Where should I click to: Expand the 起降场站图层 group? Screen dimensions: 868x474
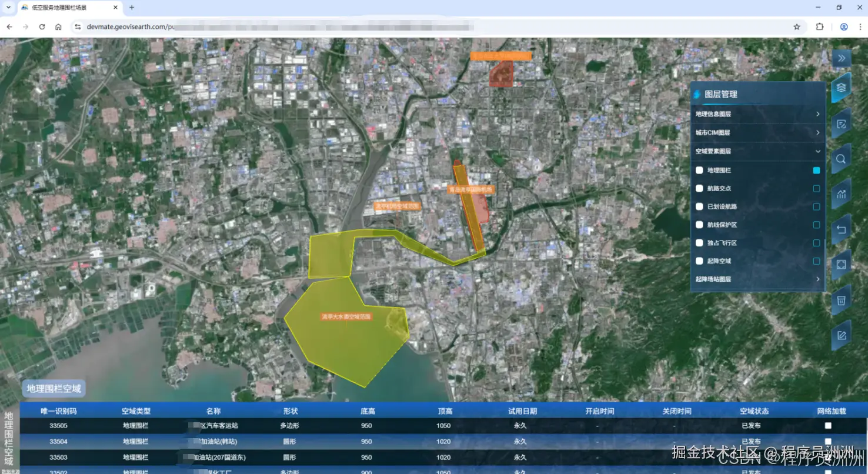(x=757, y=279)
